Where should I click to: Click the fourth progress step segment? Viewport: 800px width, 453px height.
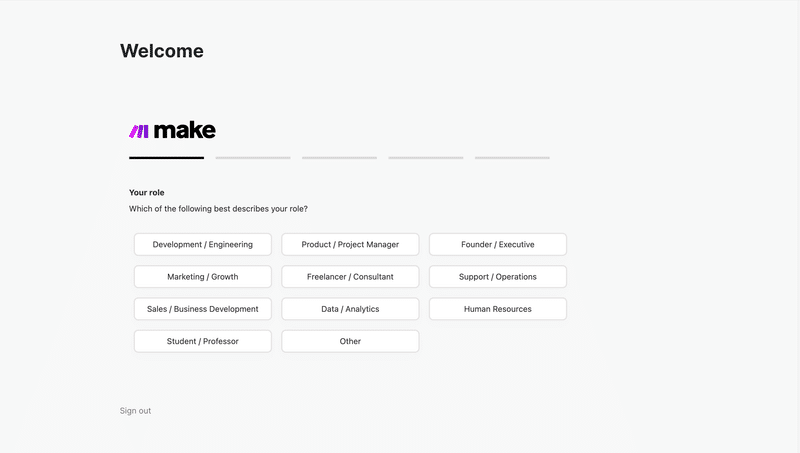[426, 158]
